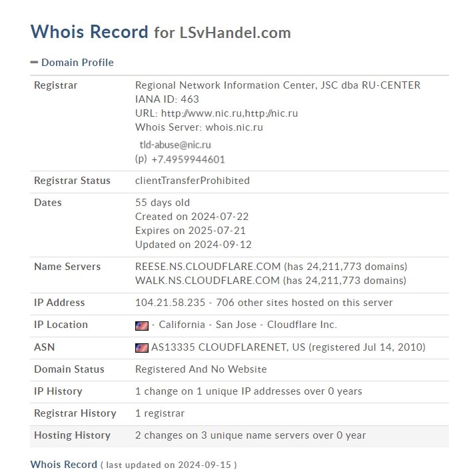Select the '55 days old' text

(163, 203)
